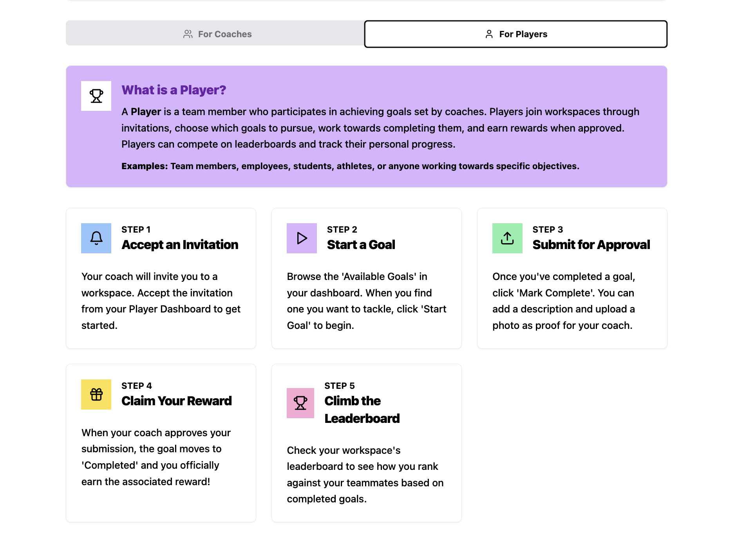Click the trophy icon beside What is a Player
The width and height of the screenshot is (756, 538).
coord(96,96)
